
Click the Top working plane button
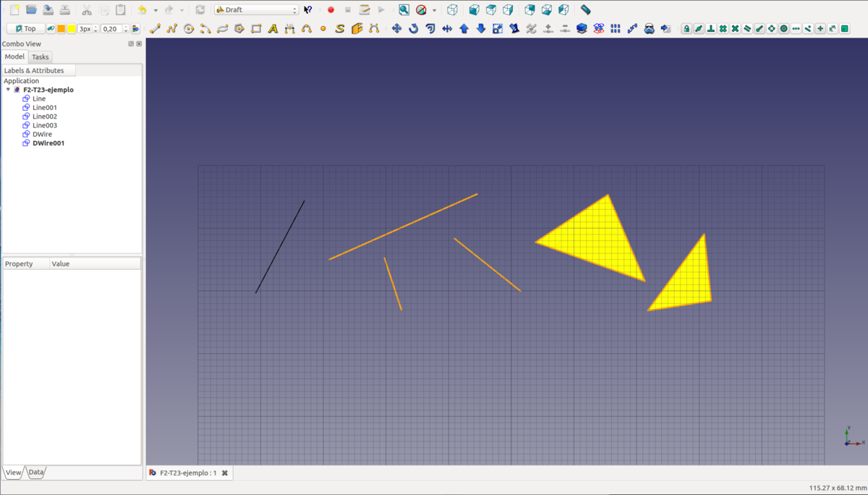click(x=25, y=29)
